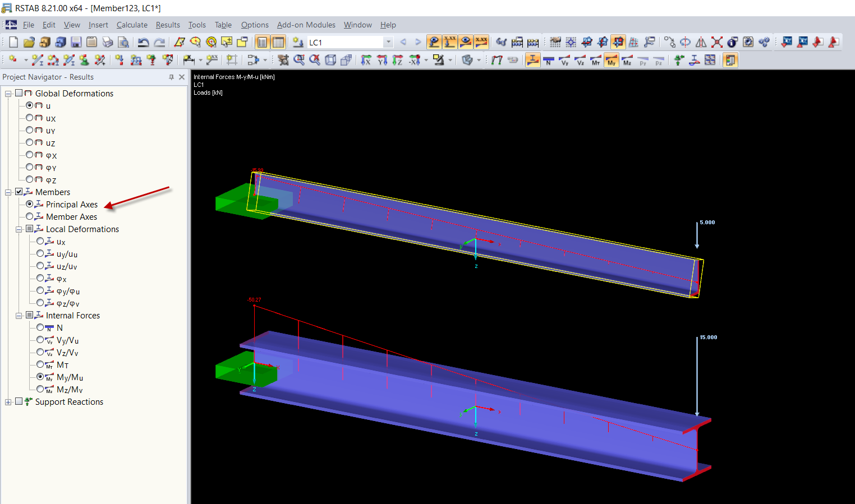
Task: Close the Project Navigator panel
Action: click(x=182, y=77)
